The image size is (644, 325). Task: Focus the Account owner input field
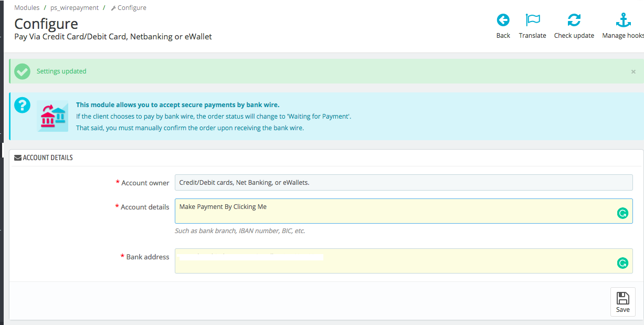tap(403, 183)
